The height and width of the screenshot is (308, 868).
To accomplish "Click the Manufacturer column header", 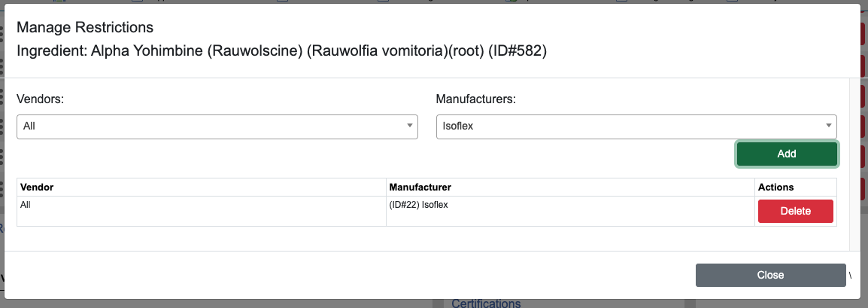I will pyautogui.click(x=420, y=187).
